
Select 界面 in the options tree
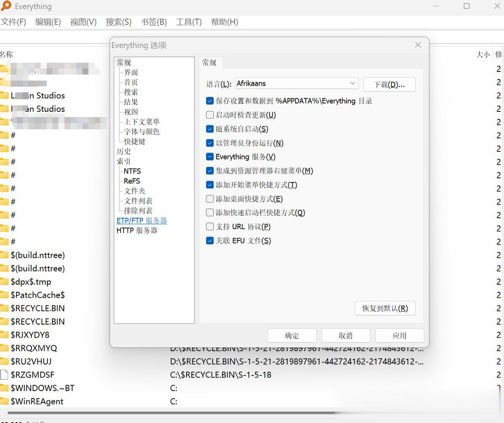pyautogui.click(x=131, y=72)
